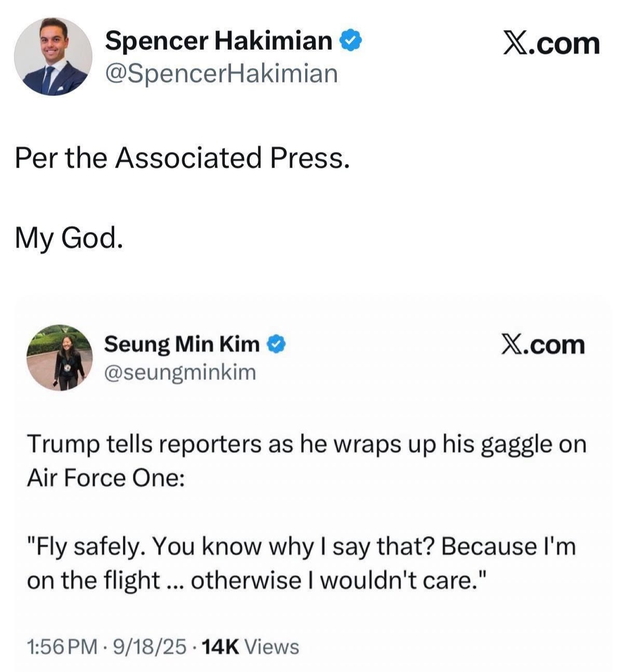Open Seung Min Kim's avatar photo
The image size is (626, 672).
click(x=59, y=358)
